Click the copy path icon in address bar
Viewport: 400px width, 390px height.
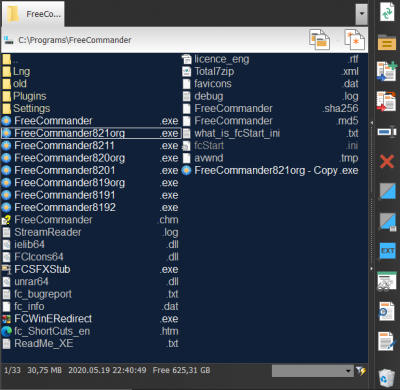[319, 39]
